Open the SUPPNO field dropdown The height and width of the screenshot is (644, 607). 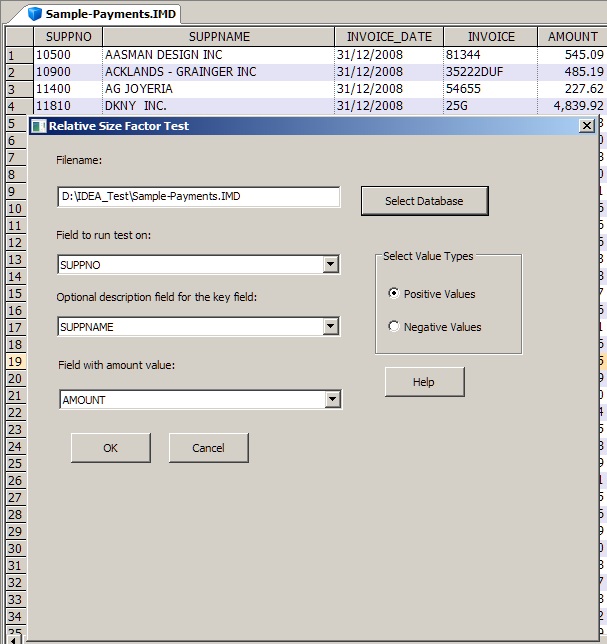tap(331, 265)
